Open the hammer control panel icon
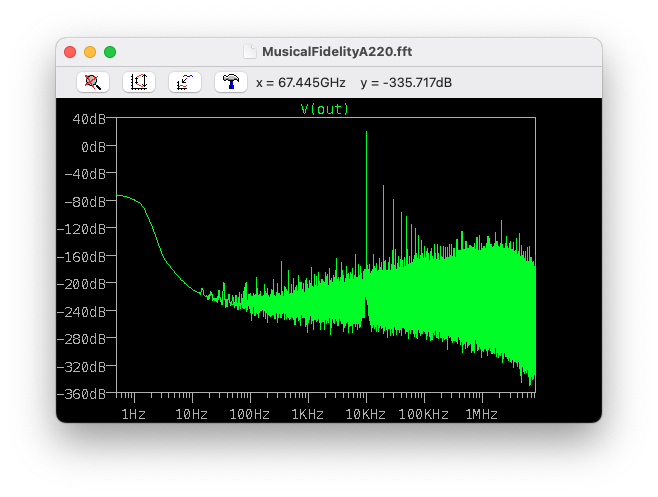This screenshot has height=497, width=658. coord(231,82)
